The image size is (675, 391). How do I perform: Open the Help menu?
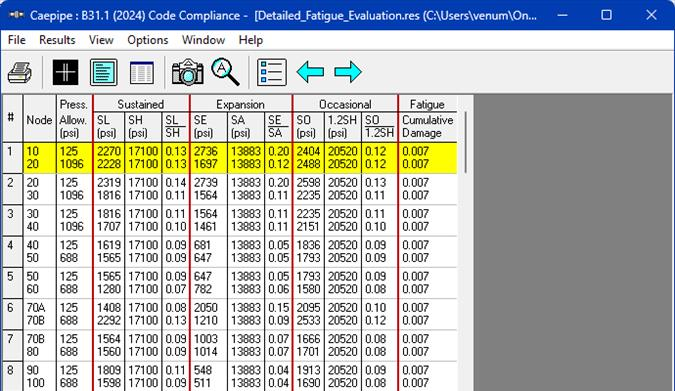[251, 40]
